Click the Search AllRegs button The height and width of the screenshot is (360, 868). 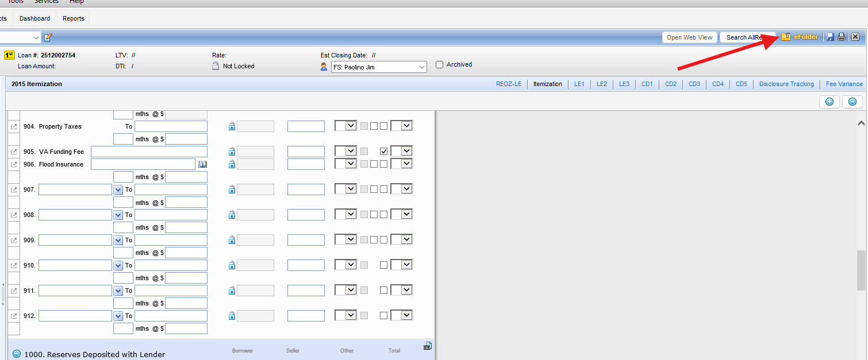(x=747, y=37)
